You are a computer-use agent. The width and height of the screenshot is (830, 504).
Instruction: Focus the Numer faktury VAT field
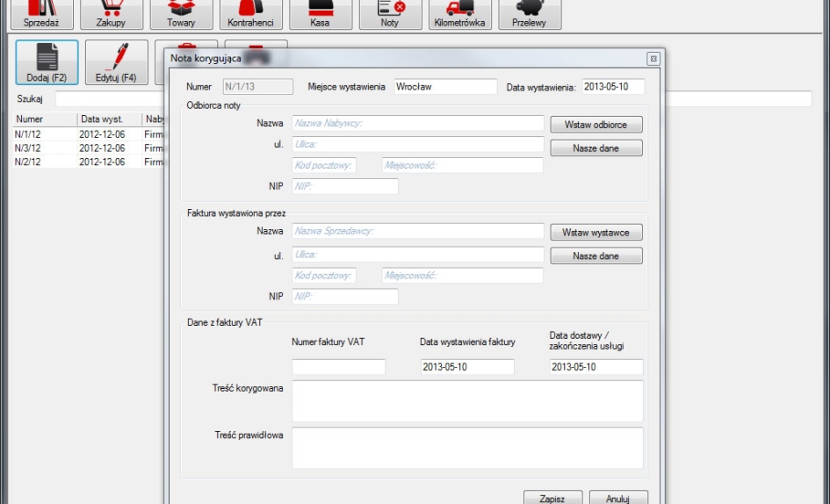pos(338,367)
